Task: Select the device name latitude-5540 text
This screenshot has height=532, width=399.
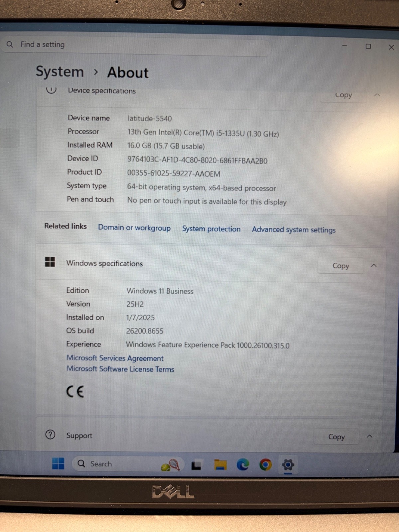Action: [x=150, y=119]
